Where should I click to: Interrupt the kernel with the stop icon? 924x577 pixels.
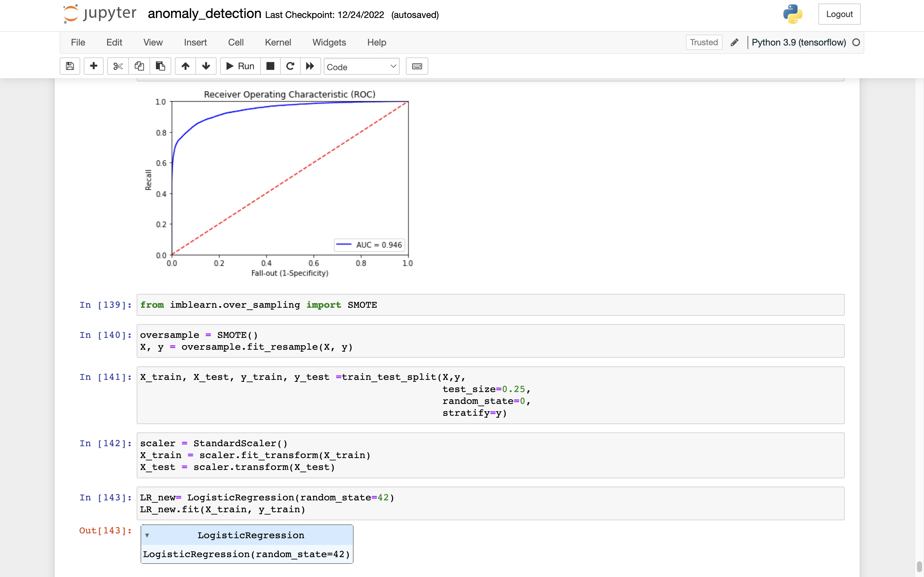tap(270, 66)
